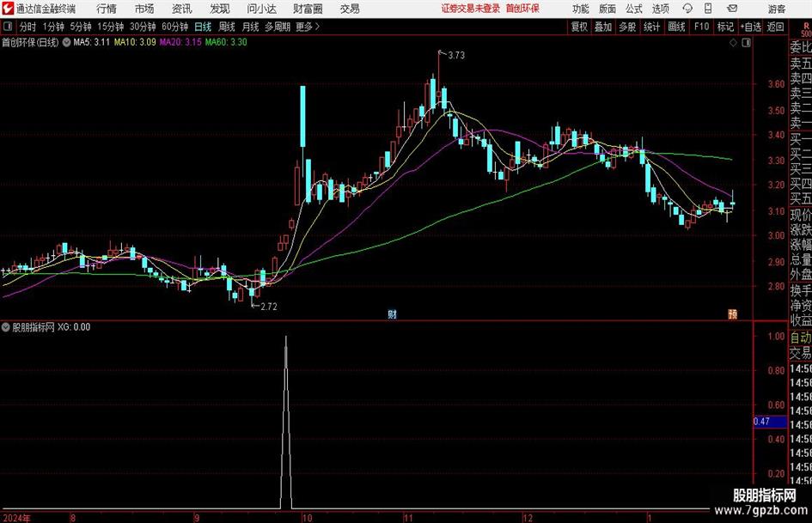
Task: Click the XG: 0.00 indicator value
Action: [x=74, y=327]
